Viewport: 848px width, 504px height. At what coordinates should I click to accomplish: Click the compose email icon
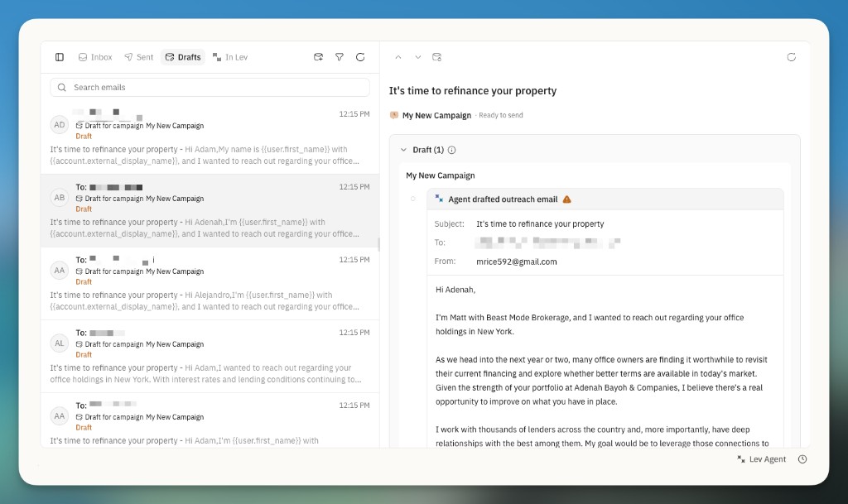(x=319, y=57)
